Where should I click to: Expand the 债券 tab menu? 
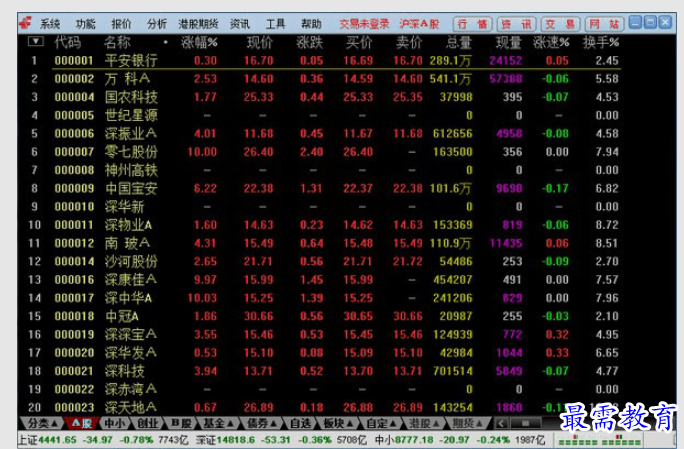[262, 423]
